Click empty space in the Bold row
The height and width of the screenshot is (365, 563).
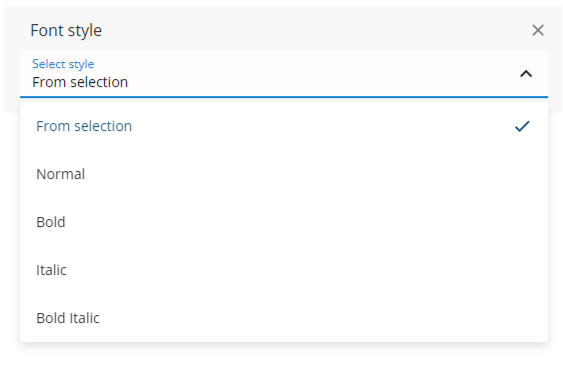coord(287,222)
